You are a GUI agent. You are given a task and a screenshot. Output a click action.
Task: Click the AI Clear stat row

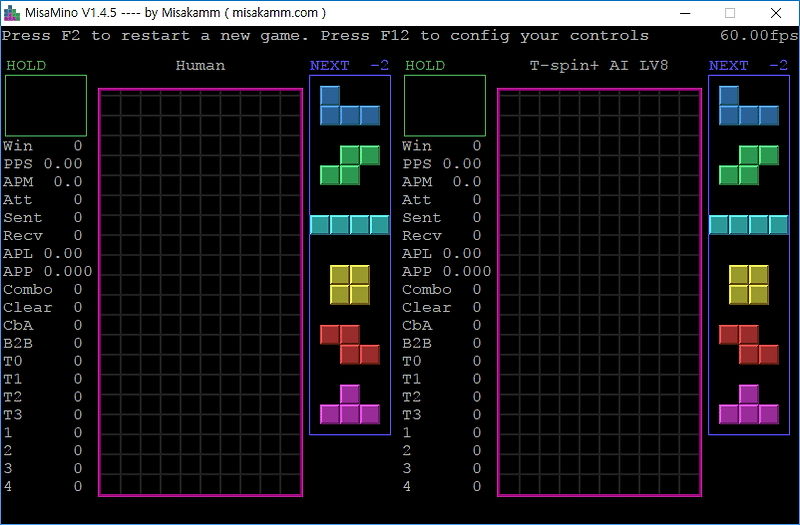[442, 308]
